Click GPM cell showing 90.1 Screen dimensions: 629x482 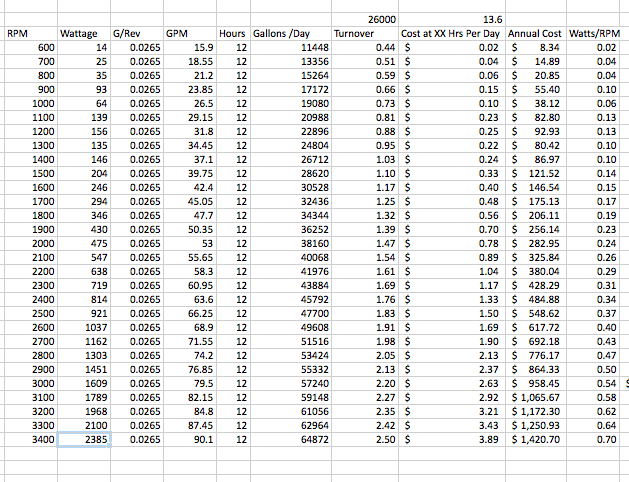pos(190,439)
